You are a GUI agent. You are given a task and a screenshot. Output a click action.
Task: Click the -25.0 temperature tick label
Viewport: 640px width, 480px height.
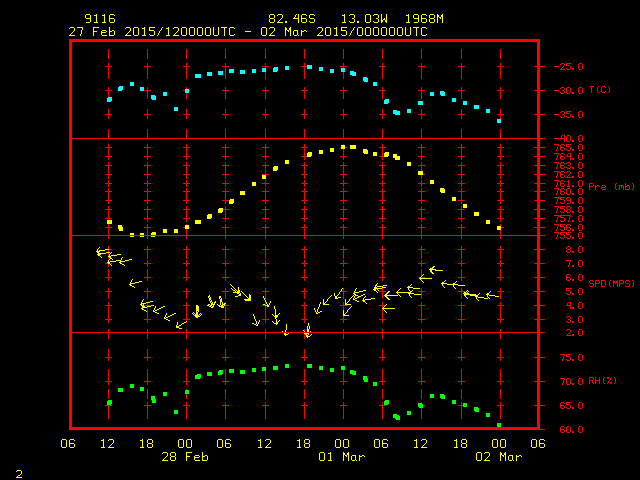(569, 67)
